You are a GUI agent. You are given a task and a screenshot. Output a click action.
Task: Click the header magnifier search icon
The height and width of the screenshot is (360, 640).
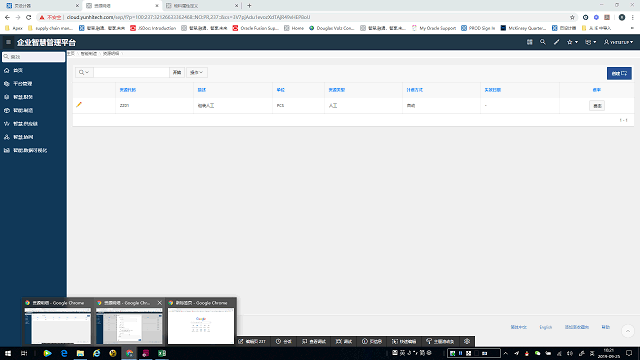542,42
